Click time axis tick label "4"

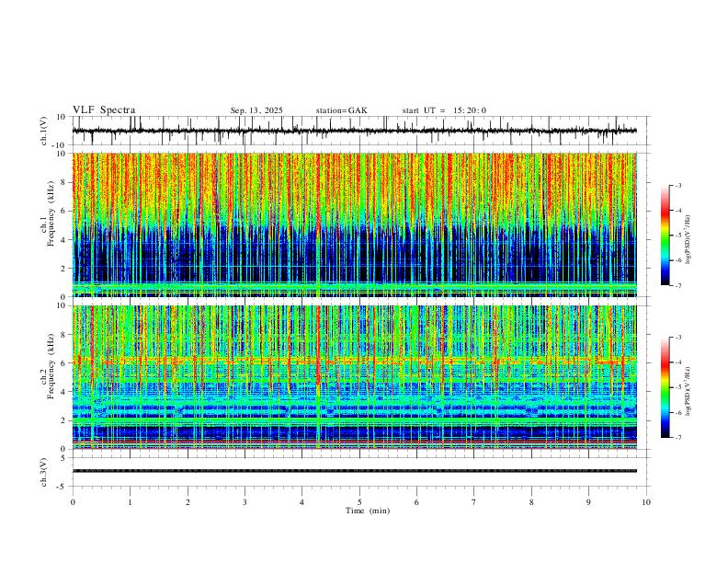[301, 502]
